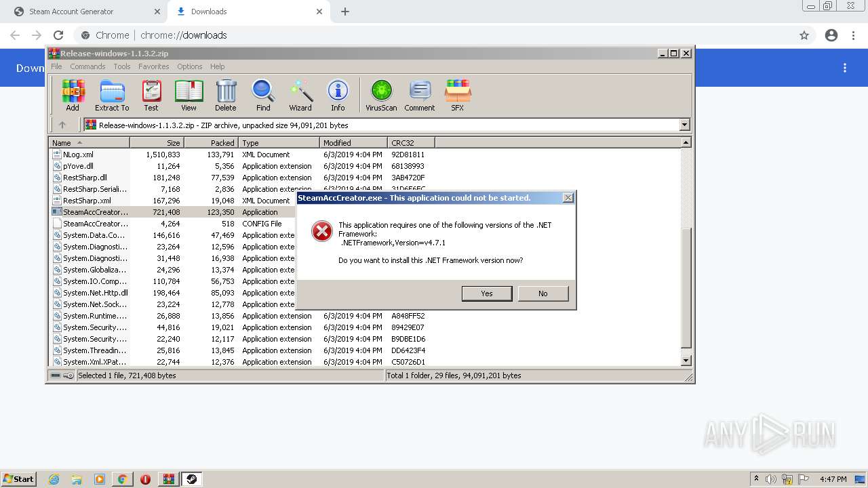This screenshot has width=868, height=488.
Task: Sort by Type column header
Action: click(279, 143)
